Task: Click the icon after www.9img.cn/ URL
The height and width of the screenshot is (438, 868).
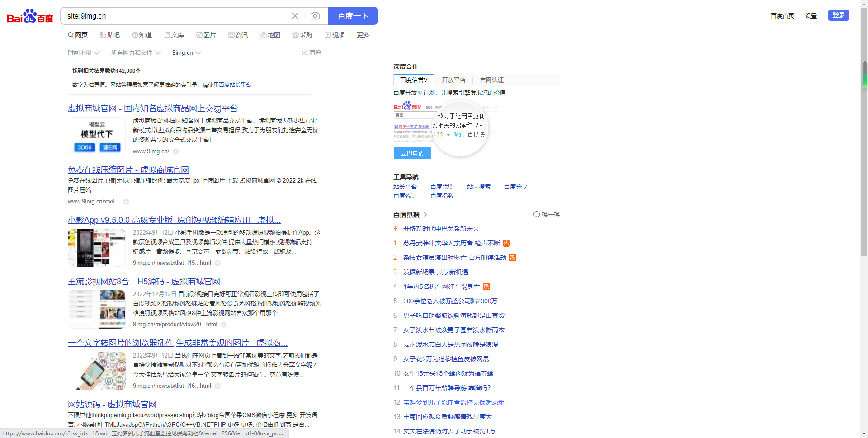Action: pos(176,151)
